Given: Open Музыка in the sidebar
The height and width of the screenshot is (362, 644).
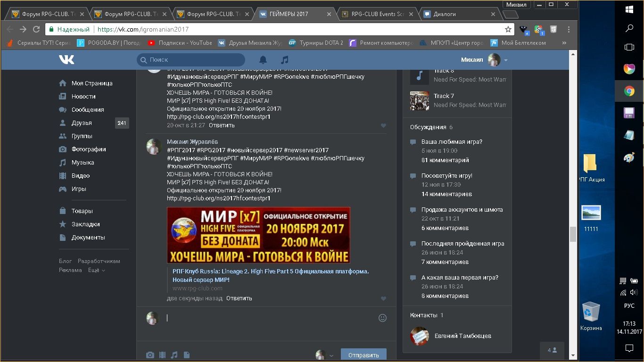Looking at the screenshot, I should point(83,162).
